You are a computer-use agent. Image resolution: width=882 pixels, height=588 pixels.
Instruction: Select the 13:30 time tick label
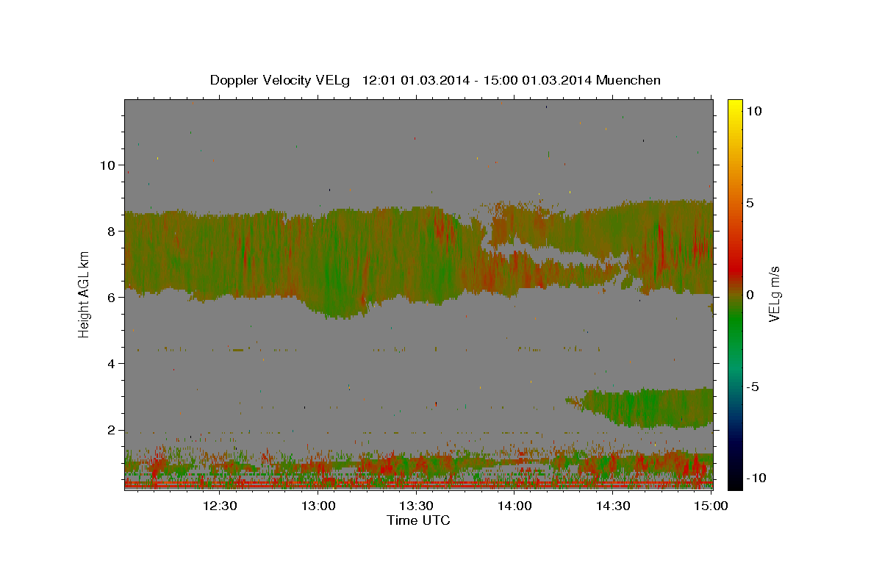[x=416, y=506]
